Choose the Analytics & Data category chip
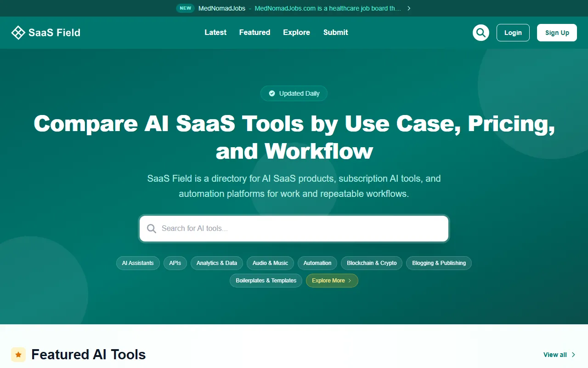 217,263
